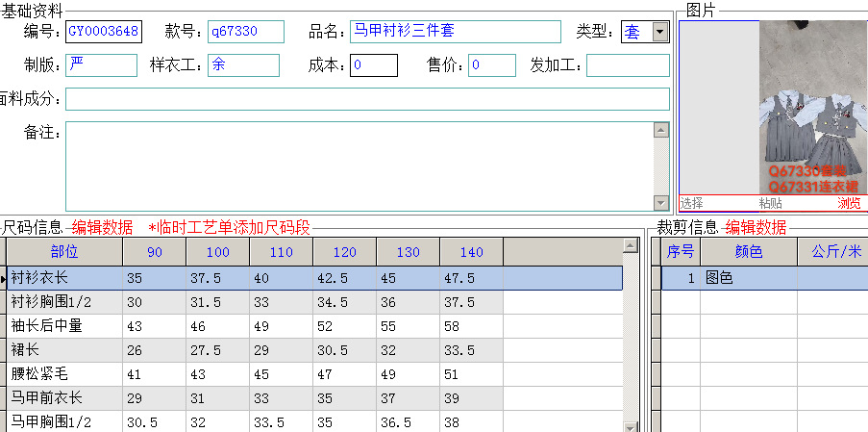Image resolution: width=868 pixels, height=432 pixels.
Task: Click the 成本 input field
Action: (x=374, y=65)
